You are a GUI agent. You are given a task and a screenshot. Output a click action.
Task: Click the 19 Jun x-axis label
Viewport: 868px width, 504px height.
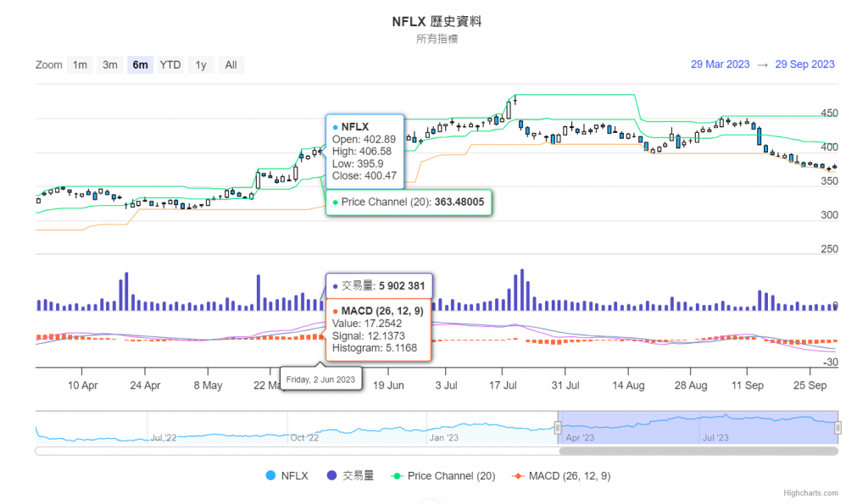(x=388, y=385)
